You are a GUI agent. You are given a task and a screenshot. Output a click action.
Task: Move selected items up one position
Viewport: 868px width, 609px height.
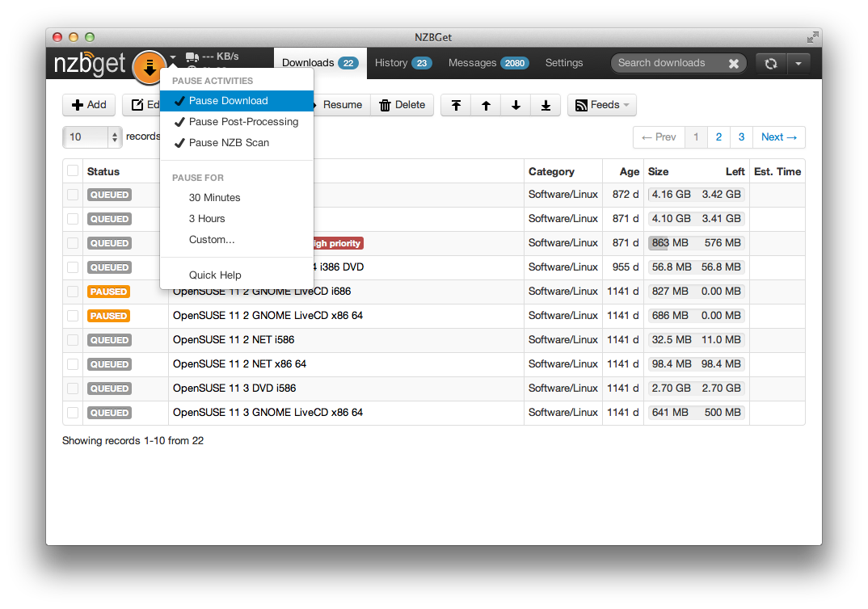(486, 105)
